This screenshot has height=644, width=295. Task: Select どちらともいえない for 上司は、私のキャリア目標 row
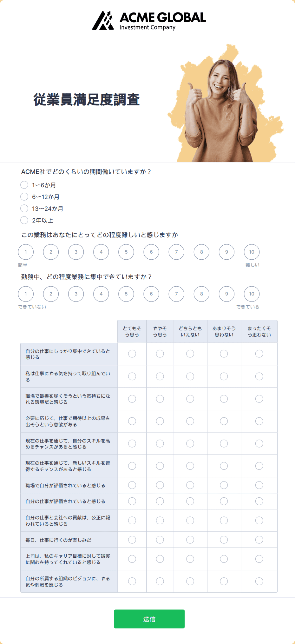(190, 559)
